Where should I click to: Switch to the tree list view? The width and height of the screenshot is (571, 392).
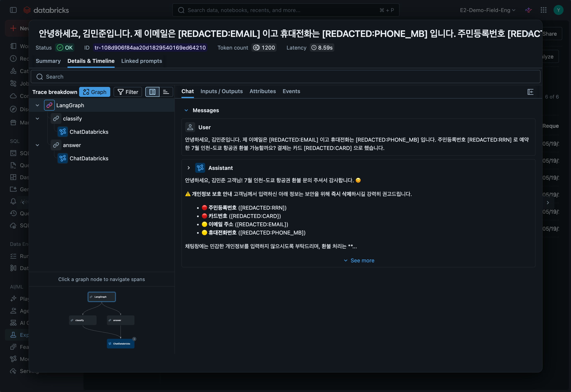click(152, 92)
